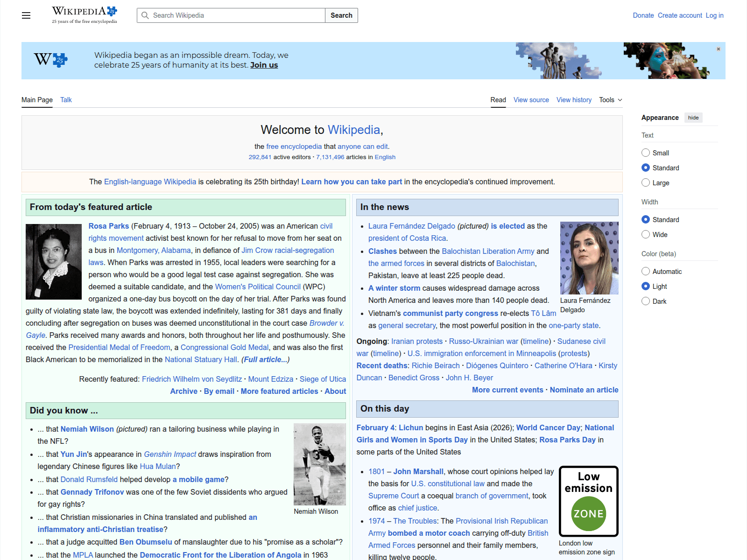
Task: Open the Rosa Parks portrait photo
Action: (x=54, y=262)
